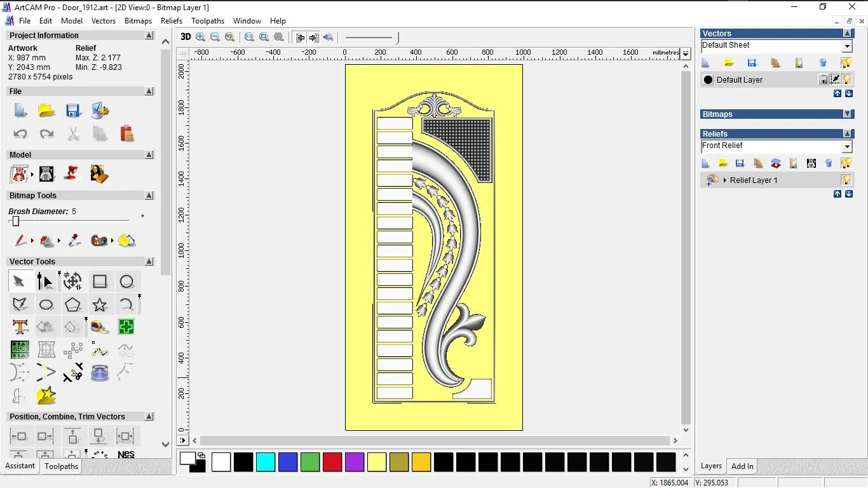This screenshot has height=488, width=868.
Task: Open the Toolpaths menu
Action: [208, 21]
